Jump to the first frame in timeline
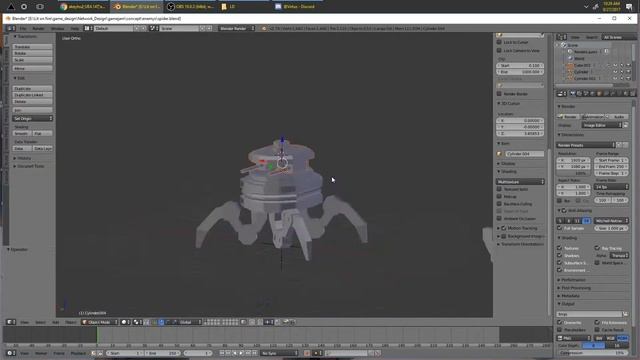640x360 pixels. (222, 353)
